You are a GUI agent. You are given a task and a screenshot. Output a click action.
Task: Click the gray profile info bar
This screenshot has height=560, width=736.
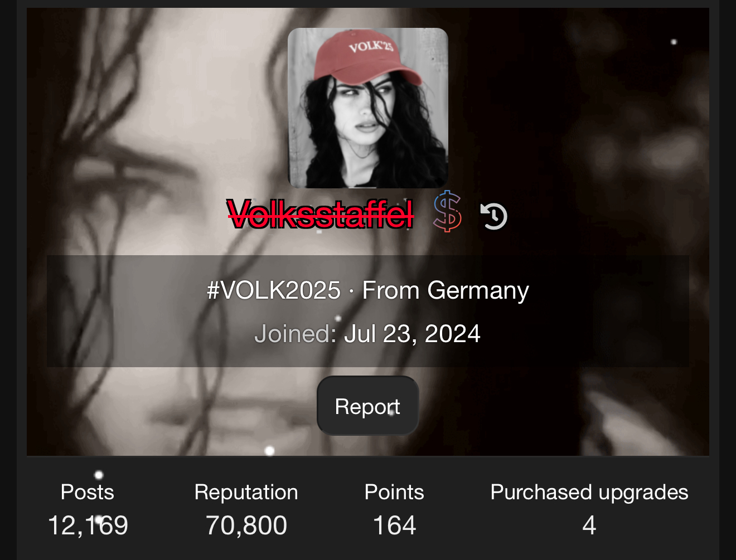click(368, 311)
